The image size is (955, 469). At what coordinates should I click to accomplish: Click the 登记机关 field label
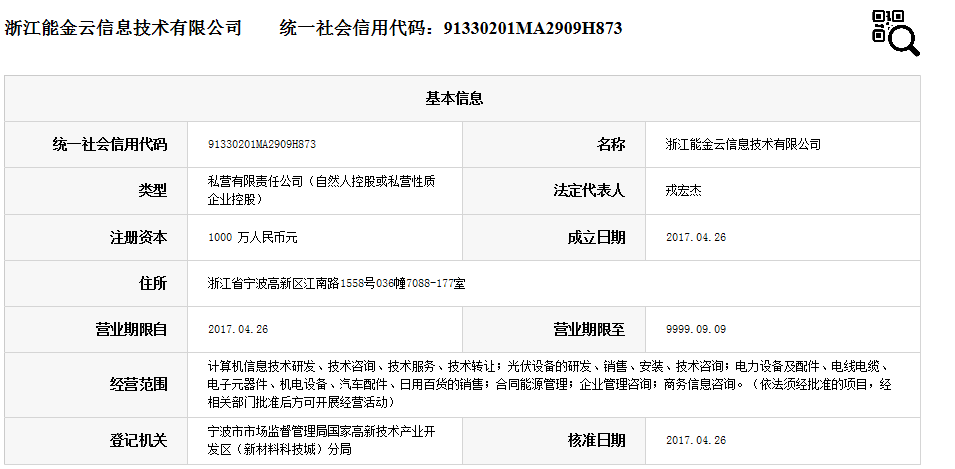138,440
